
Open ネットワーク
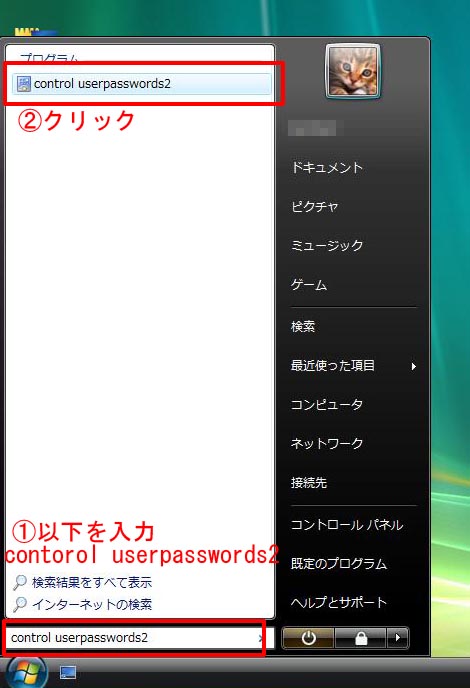point(327,444)
